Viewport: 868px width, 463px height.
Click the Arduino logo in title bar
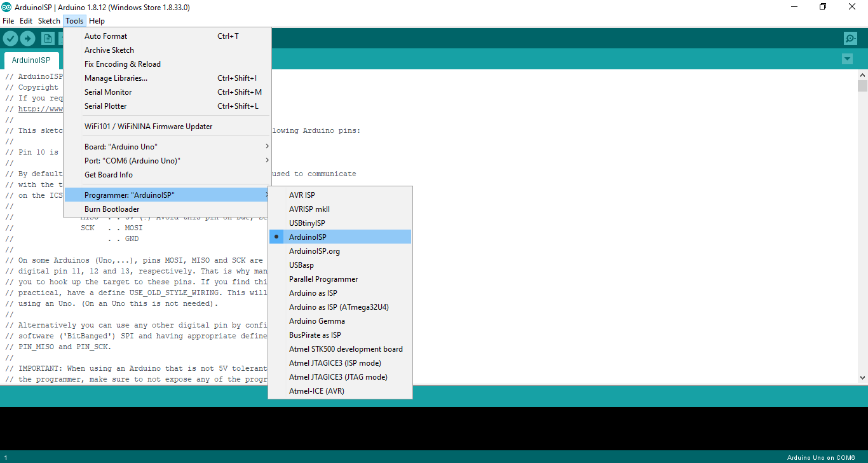pyautogui.click(x=6, y=7)
